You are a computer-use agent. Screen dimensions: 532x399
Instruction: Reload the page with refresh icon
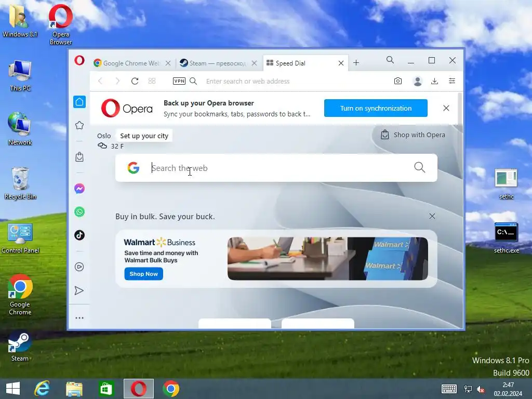point(135,81)
